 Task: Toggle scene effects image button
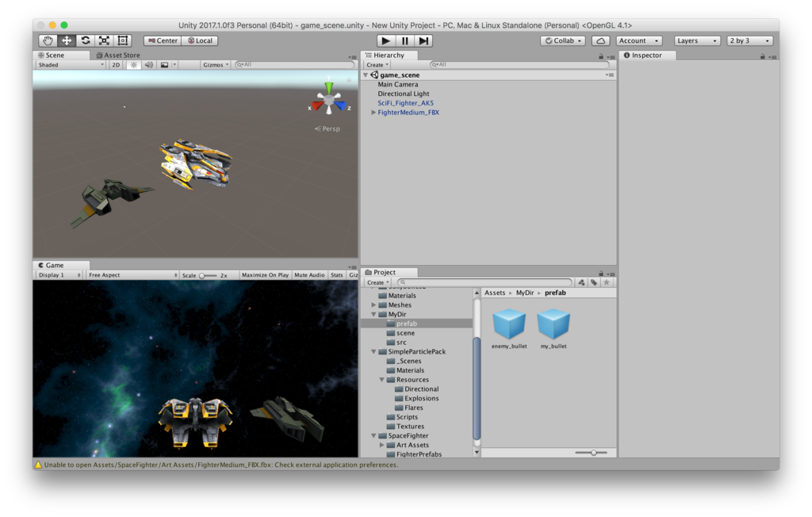(164, 65)
